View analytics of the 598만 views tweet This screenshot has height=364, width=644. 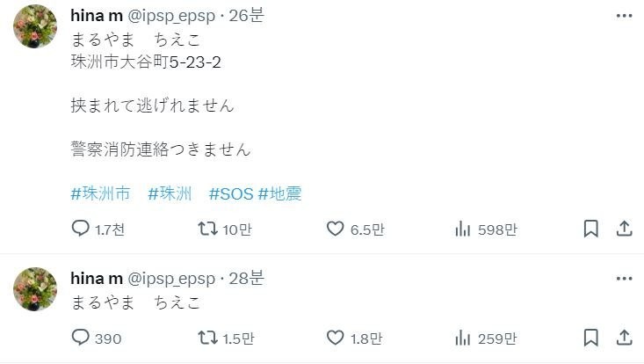pos(462,229)
